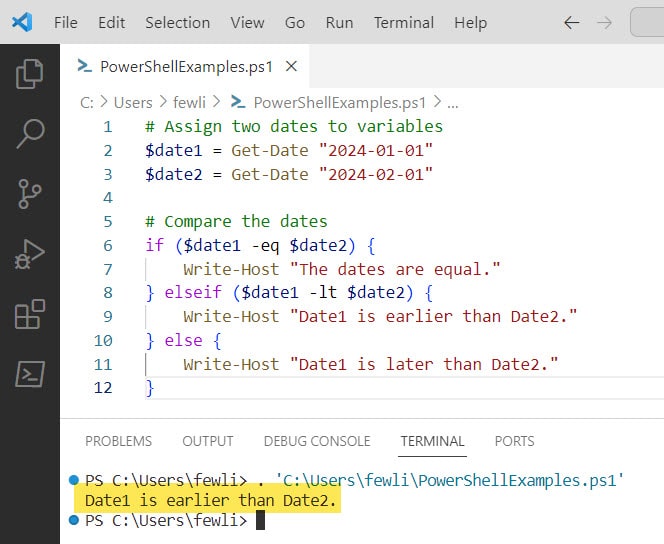Click highlighted terminal output "Date1 is earlier than Date2."
This screenshot has width=664, height=544.
click(x=210, y=500)
